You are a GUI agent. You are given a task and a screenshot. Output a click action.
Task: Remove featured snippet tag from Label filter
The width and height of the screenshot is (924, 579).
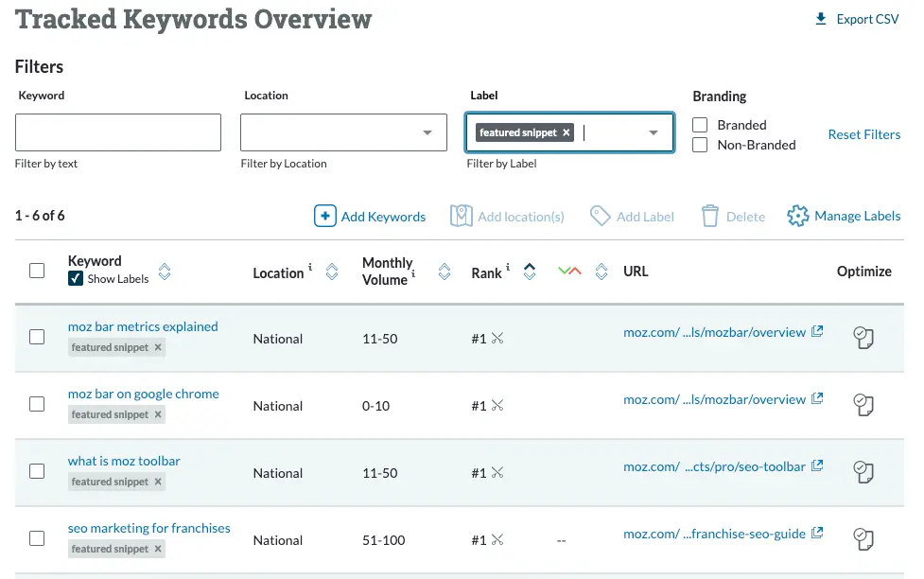click(x=567, y=133)
